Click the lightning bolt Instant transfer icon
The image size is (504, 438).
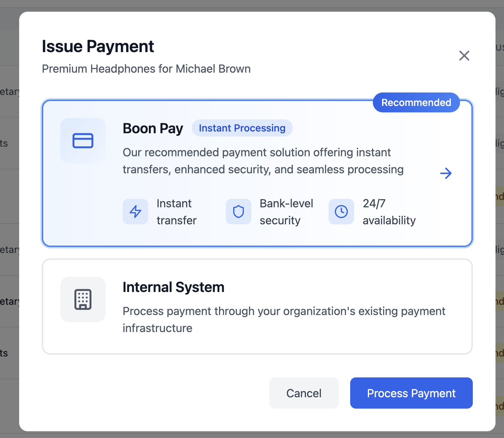135,212
